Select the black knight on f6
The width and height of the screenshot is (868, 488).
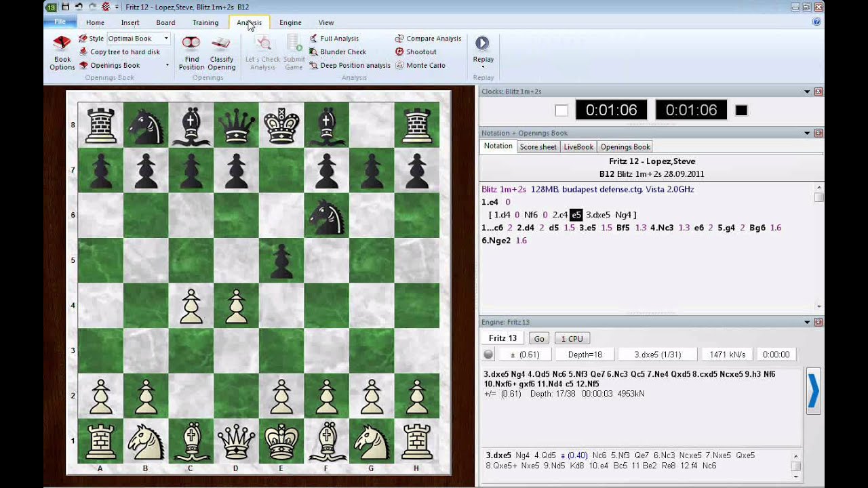coord(326,217)
